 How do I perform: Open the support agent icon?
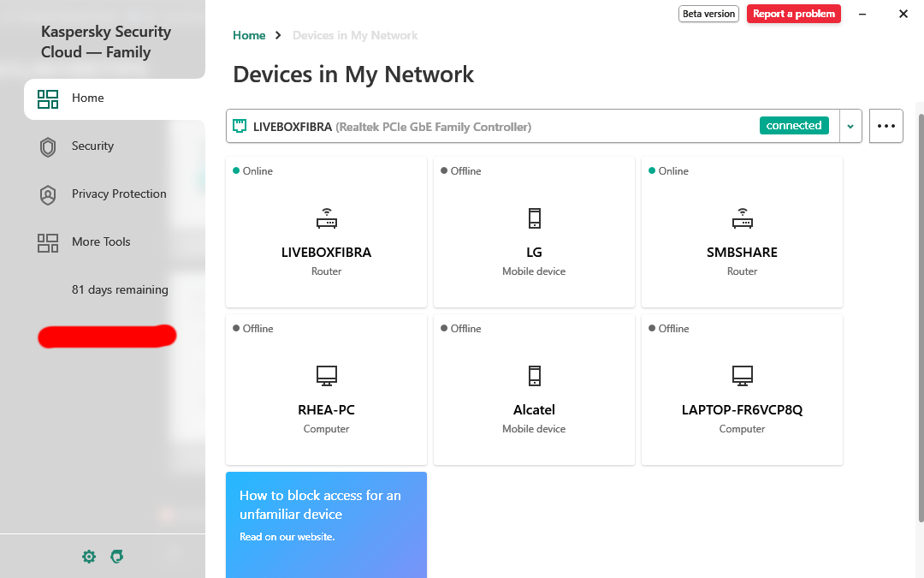click(x=117, y=557)
